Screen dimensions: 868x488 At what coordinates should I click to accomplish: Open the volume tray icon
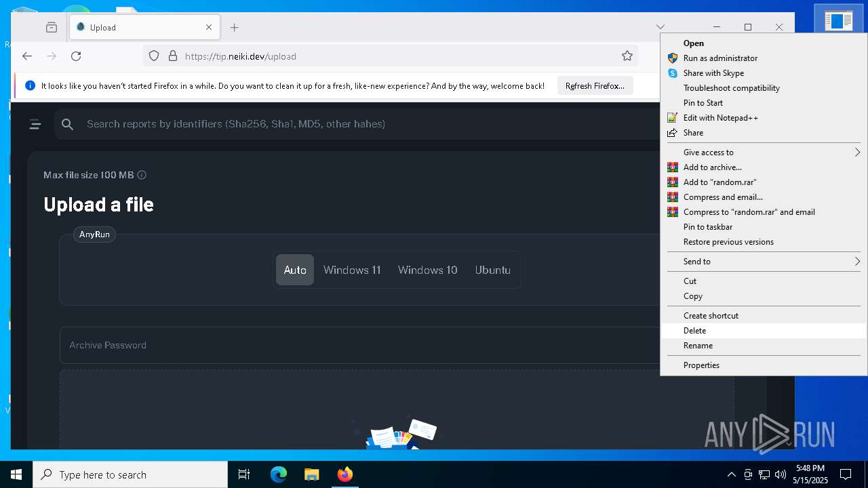point(781,474)
